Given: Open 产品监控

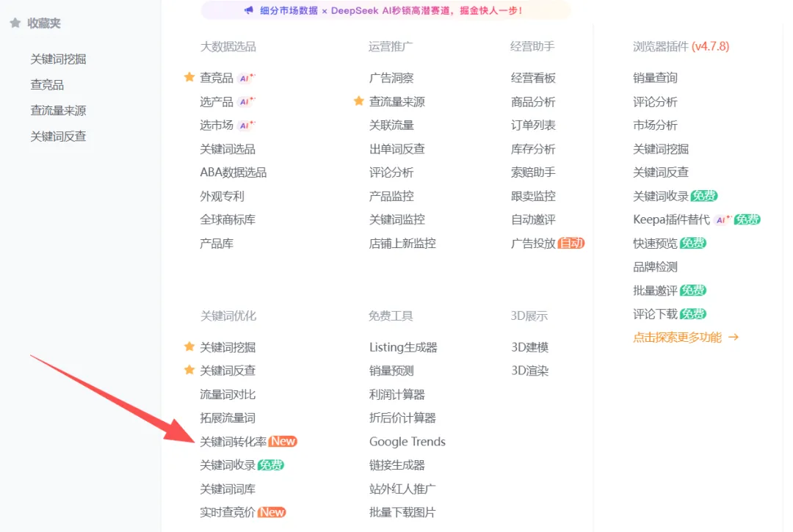Looking at the screenshot, I should pyautogui.click(x=391, y=196).
